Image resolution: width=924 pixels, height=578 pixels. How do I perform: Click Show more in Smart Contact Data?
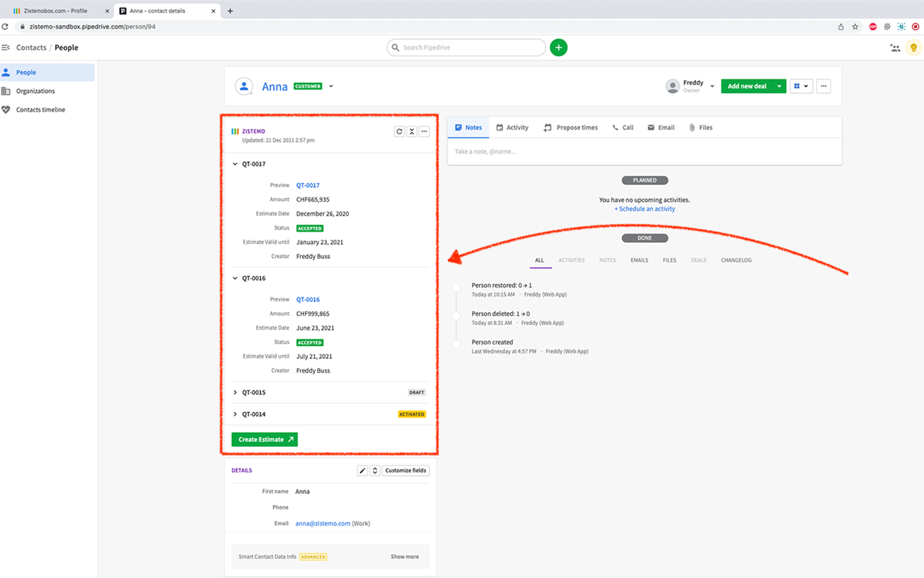405,557
